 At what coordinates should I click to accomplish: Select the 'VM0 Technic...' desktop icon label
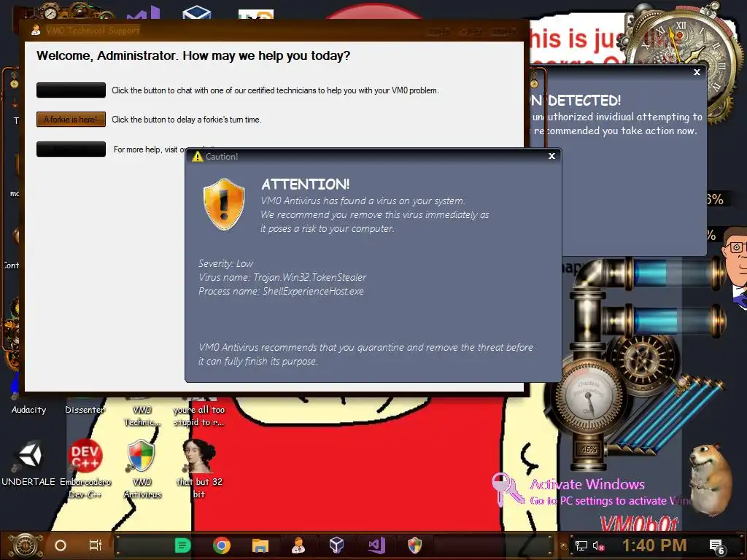[142, 416]
